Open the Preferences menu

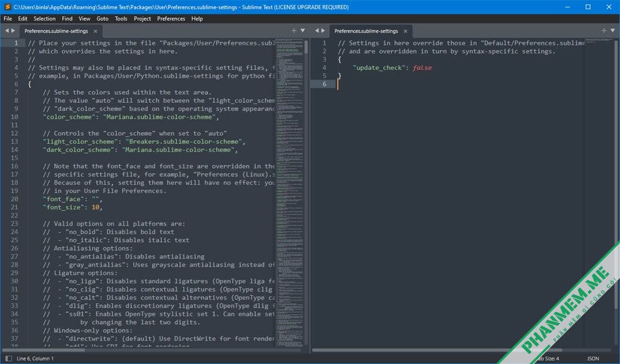coord(171,19)
